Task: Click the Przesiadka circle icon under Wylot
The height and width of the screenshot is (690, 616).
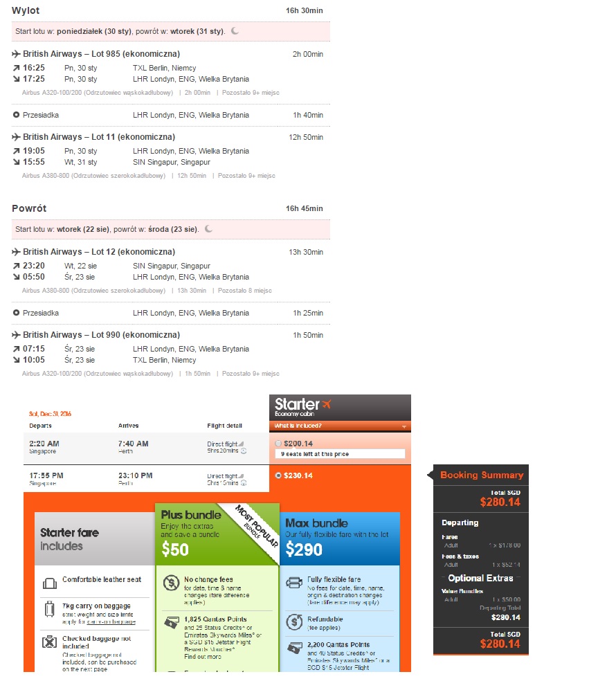Action: click(x=16, y=115)
